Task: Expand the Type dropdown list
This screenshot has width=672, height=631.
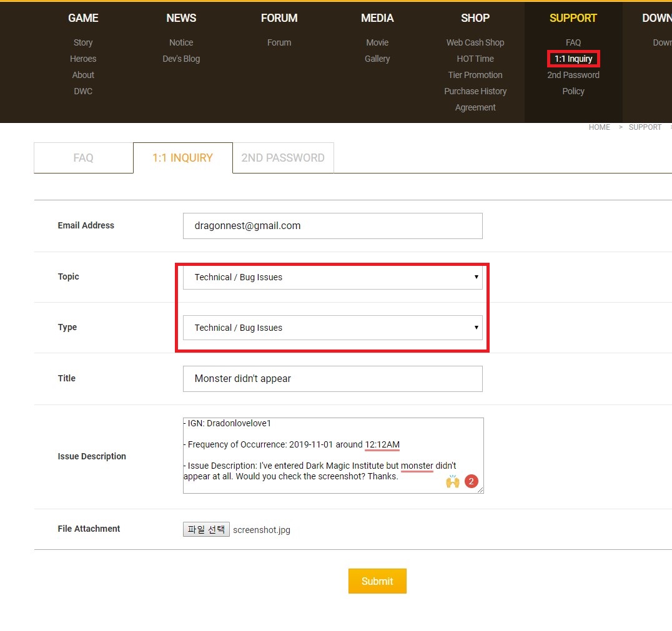Action: click(x=332, y=328)
